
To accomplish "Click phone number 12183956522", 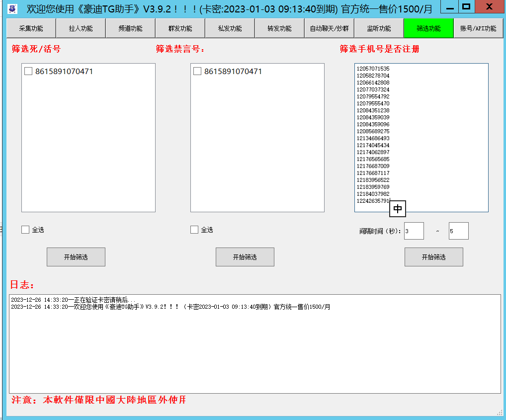I will click(x=373, y=180).
